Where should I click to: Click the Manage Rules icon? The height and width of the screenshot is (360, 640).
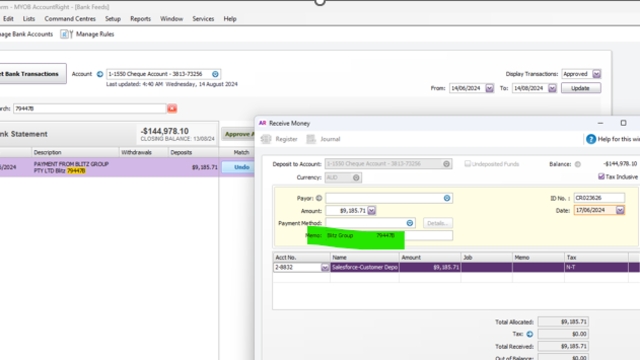coord(66,34)
